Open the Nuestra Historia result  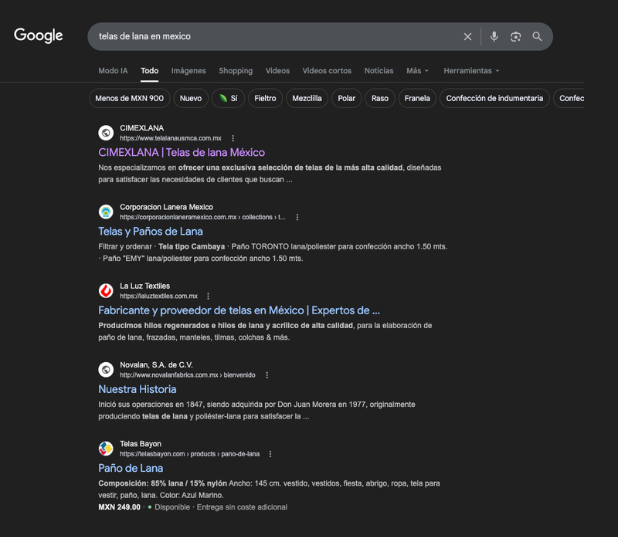(137, 389)
